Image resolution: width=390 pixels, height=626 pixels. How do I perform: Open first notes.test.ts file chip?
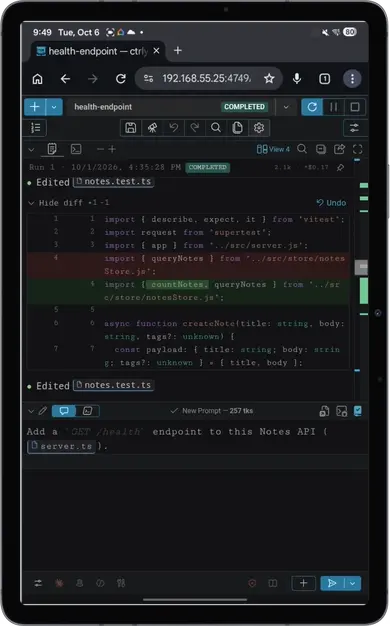(x=114, y=182)
